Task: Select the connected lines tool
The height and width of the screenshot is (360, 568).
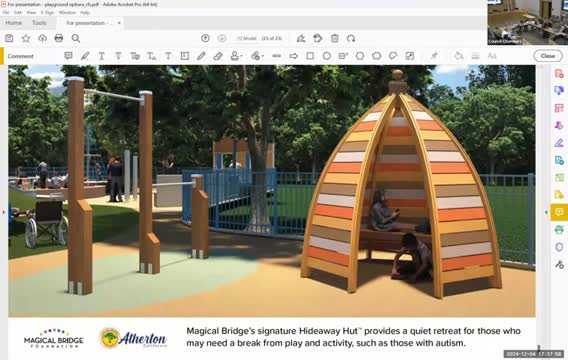Action: pos(393,56)
